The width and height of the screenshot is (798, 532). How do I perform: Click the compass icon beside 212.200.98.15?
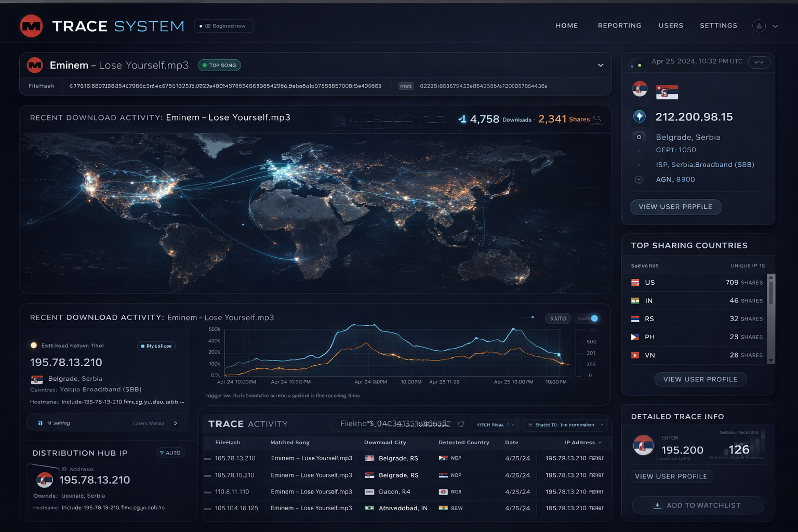pos(640,116)
